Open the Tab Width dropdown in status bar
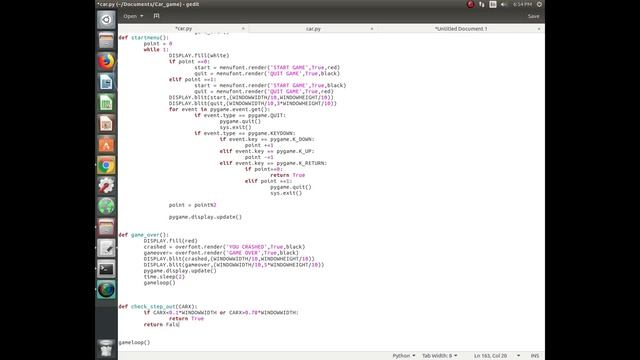Screen dimensions: 640x360 (440, 356)
